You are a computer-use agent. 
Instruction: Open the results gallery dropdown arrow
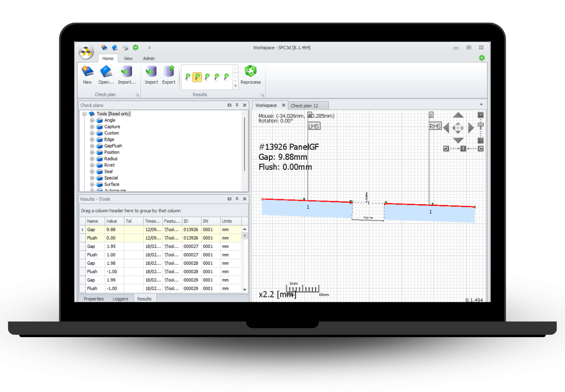click(235, 86)
